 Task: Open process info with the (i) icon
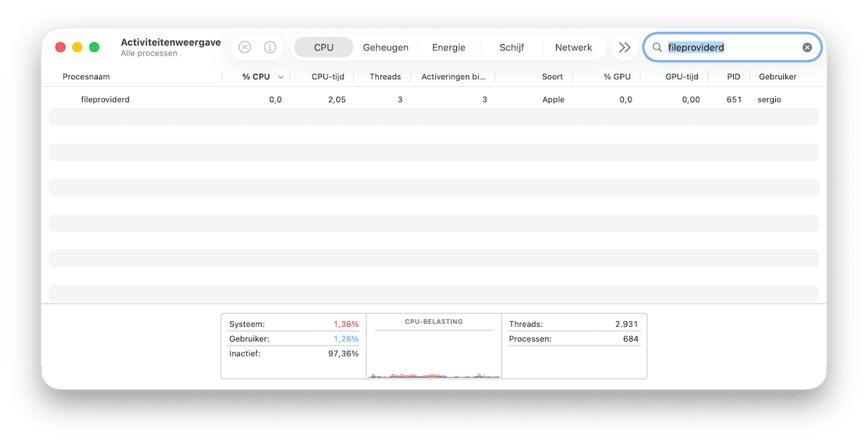pyautogui.click(x=270, y=47)
